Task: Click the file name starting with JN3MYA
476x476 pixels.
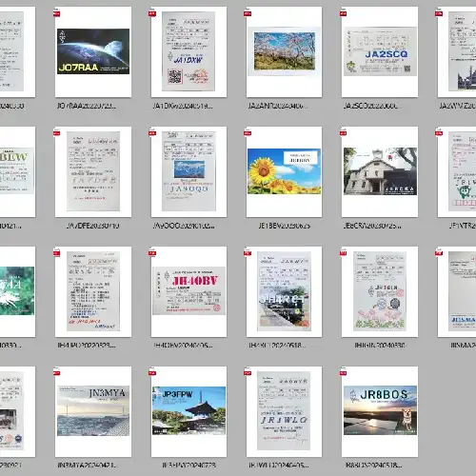Action: tap(88, 466)
